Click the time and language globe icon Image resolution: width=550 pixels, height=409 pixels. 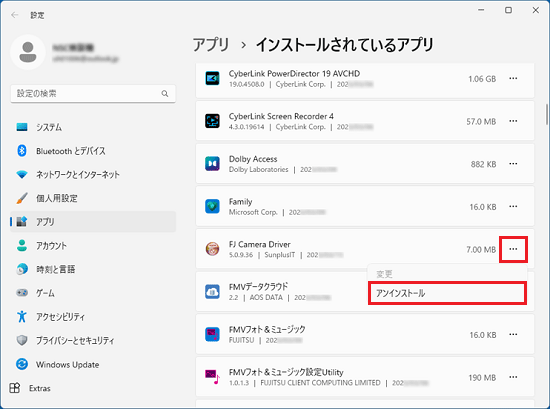click(22, 269)
